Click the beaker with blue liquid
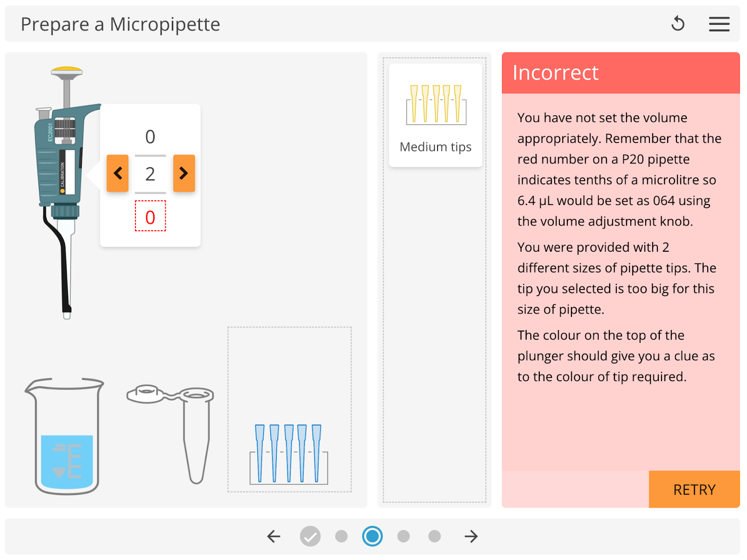Image resolution: width=747 pixels, height=560 pixels. click(x=65, y=436)
